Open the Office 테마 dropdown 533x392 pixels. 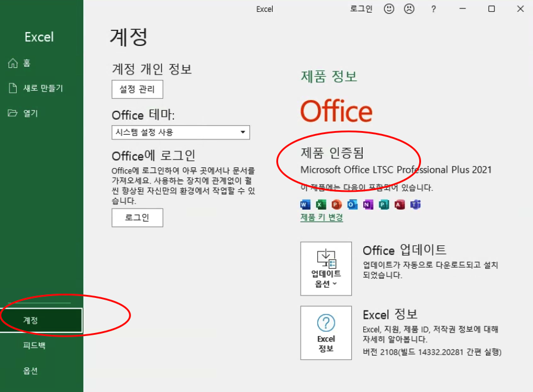point(181,132)
